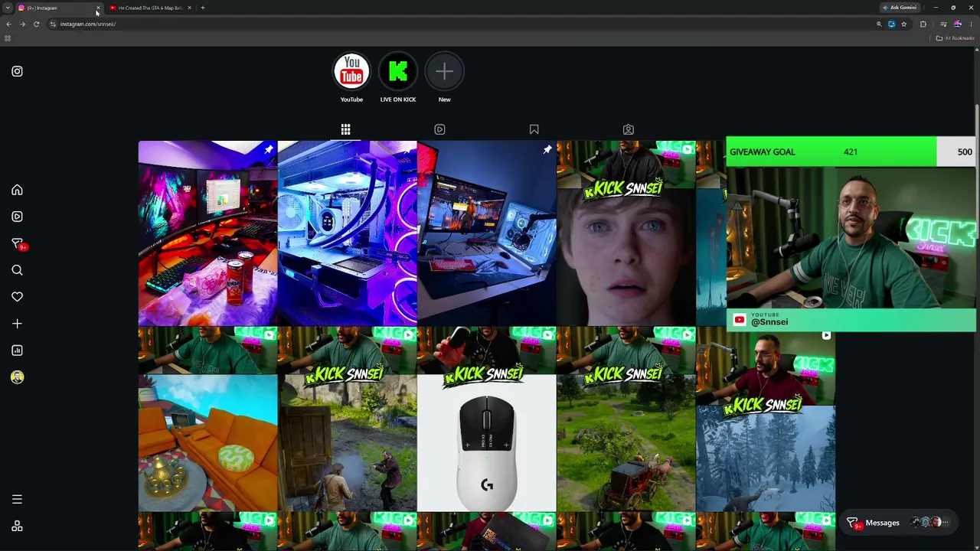Screen dimensions: 980x551
Task: Expand the tab search dropdown
Action: point(8,8)
